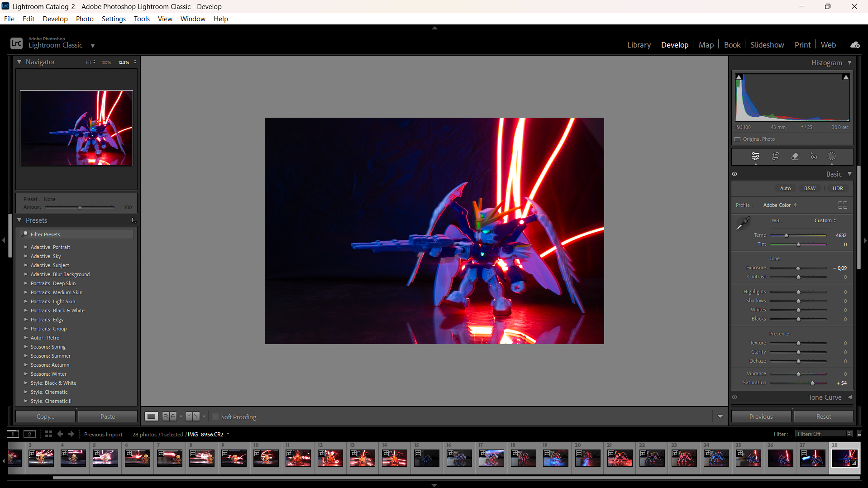868x488 pixels.
Task: Collapse the right panel group arrow
Action: click(865, 240)
